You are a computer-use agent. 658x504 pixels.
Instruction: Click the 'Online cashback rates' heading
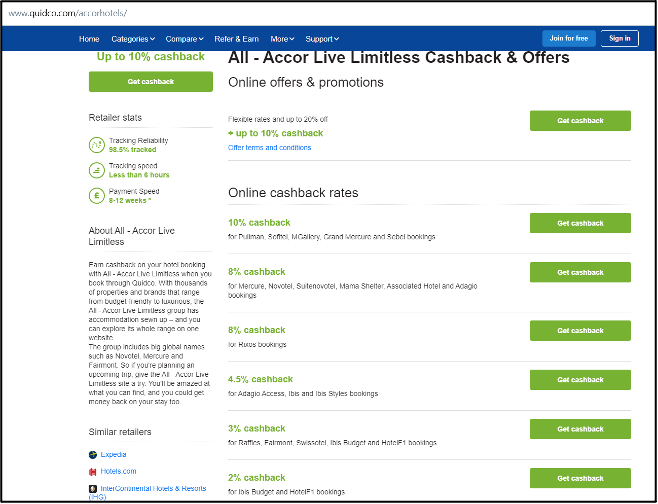click(293, 193)
